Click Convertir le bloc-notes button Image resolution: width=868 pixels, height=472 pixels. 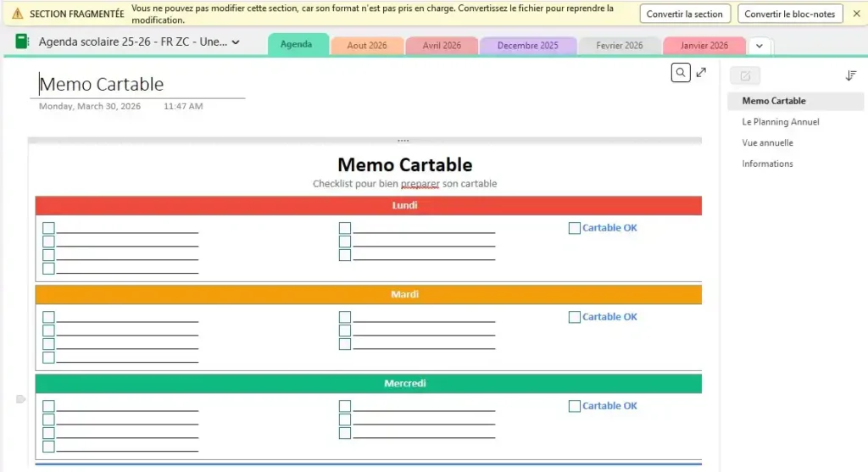click(x=790, y=14)
